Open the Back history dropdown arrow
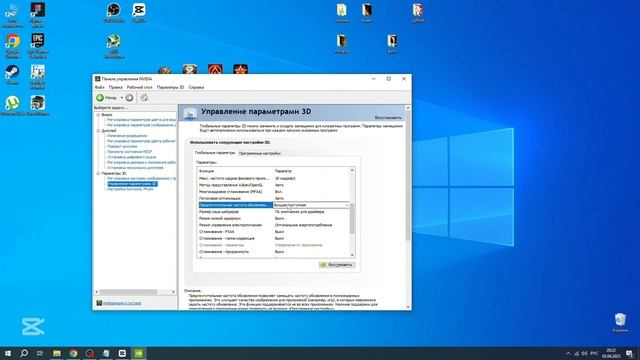The height and width of the screenshot is (360, 640). coord(122,98)
